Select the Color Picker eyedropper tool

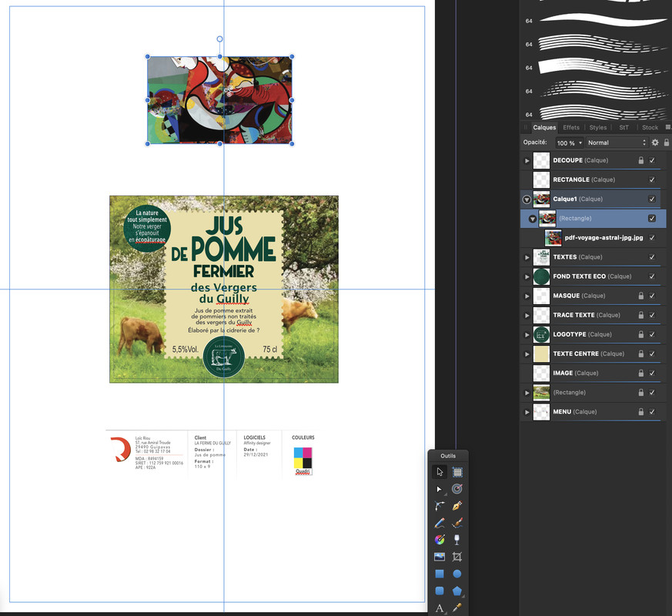click(x=457, y=608)
